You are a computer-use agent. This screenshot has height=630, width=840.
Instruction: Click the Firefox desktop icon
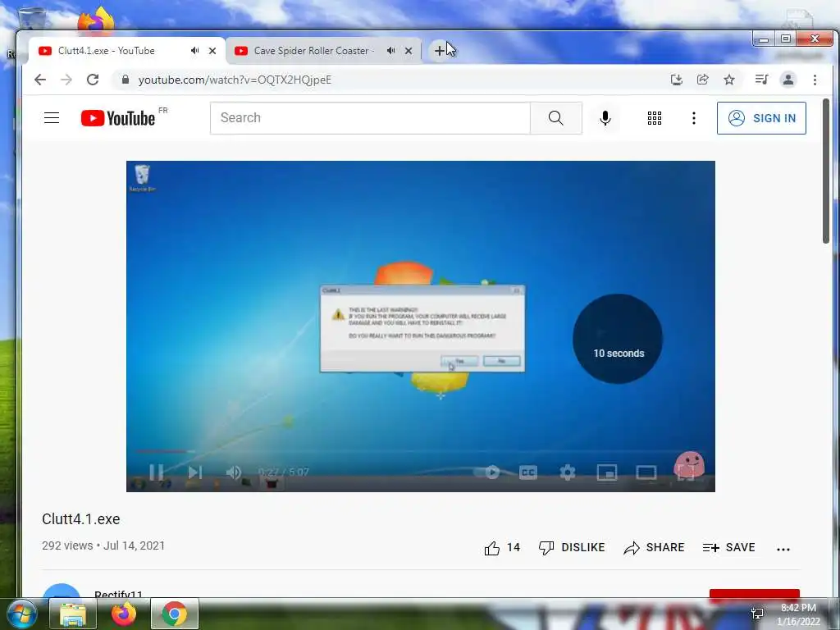[96, 21]
